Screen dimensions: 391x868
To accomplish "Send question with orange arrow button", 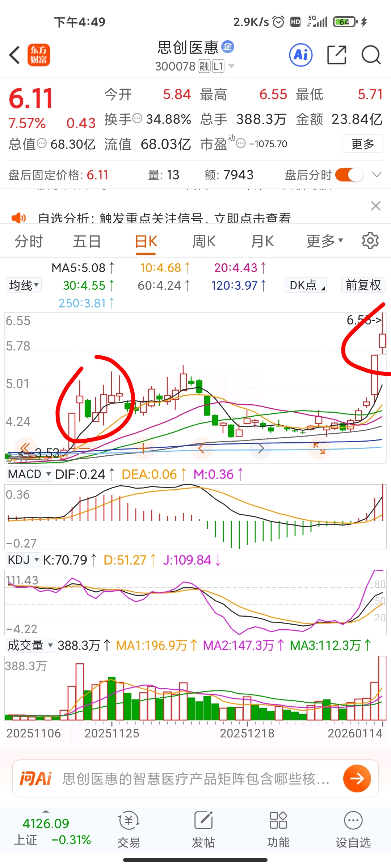I will tap(357, 779).
